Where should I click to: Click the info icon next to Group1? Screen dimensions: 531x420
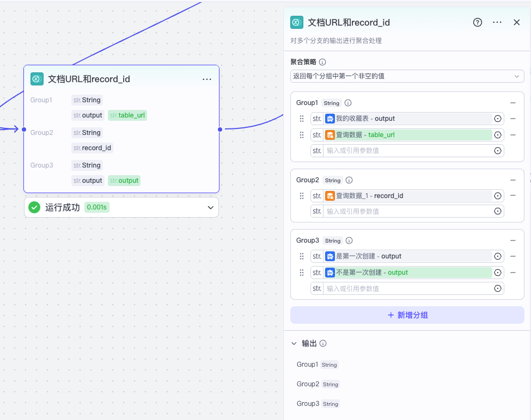pos(348,103)
